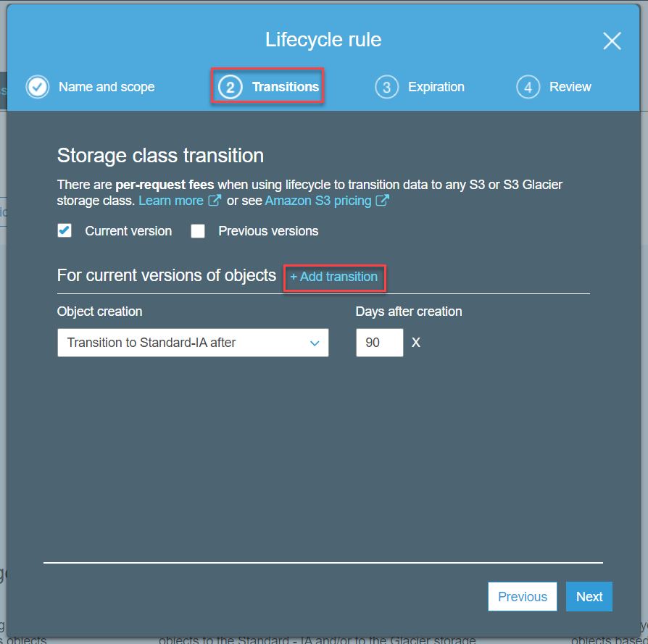Close the Lifecycle rule dialog
The image size is (648, 644).
coord(612,41)
